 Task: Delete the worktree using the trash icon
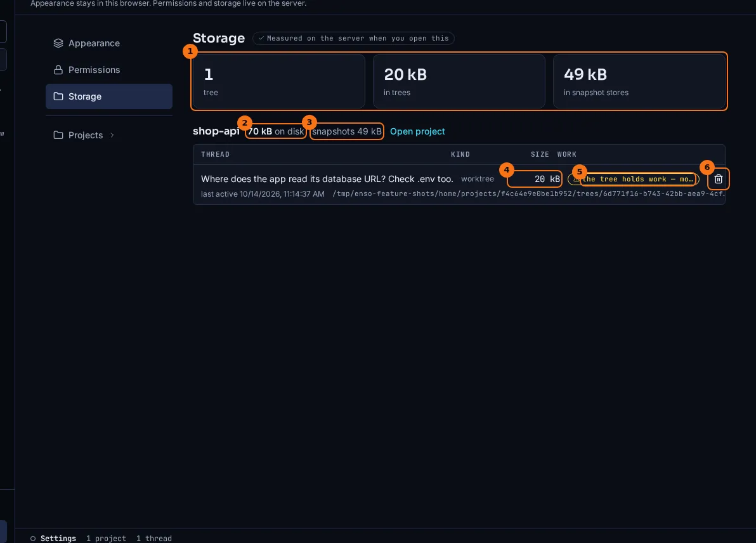tap(718, 179)
